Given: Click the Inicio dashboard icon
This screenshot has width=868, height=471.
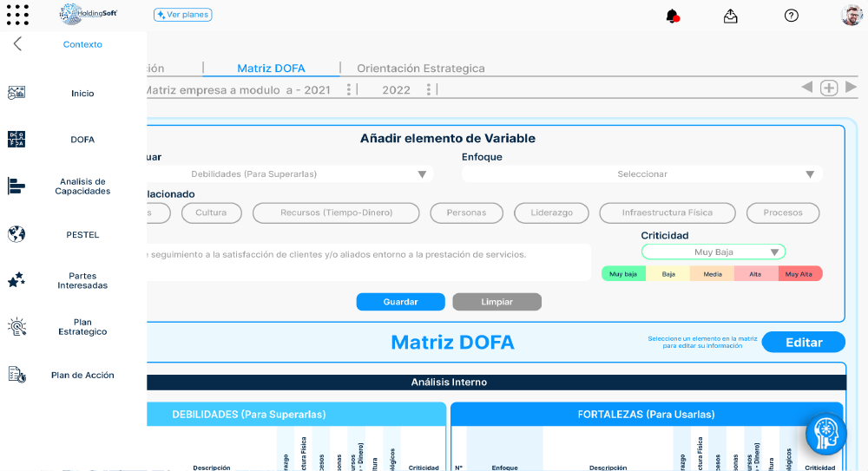Looking at the screenshot, I should pyautogui.click(x=16, y=93).
